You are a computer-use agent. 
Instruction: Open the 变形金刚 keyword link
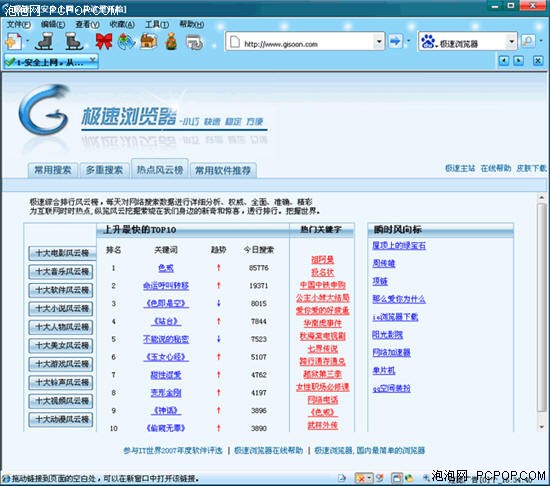click(x=166, y=393)
